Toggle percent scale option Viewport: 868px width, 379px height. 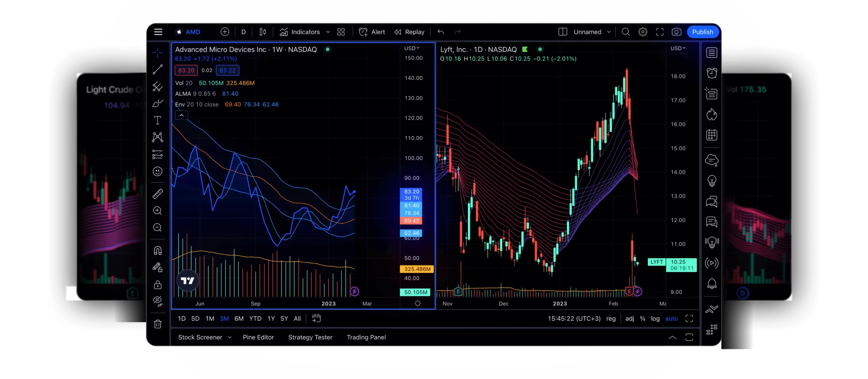tap(642, 318)
